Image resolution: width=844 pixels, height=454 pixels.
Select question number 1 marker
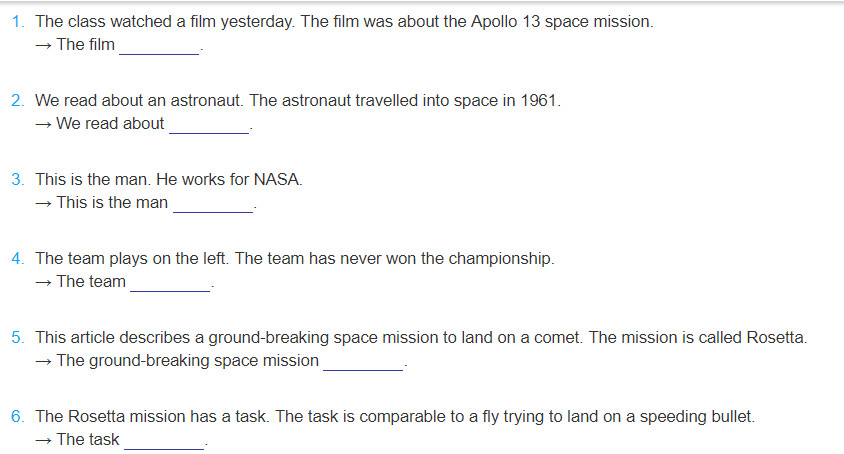point(18,22)
